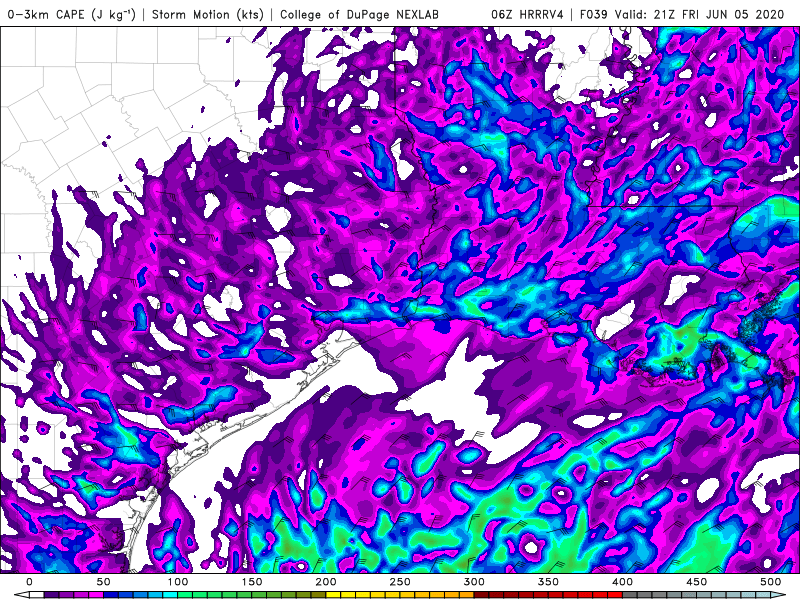Click the "200" colorbar scale label
Viewport: 800px width, 600px height.
coord(326,582)
